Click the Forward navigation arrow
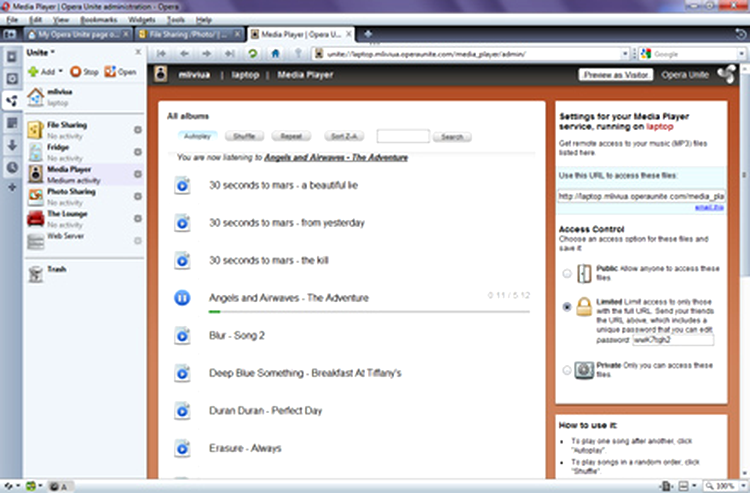Screen dimensions: 750x493 point(206,54)
